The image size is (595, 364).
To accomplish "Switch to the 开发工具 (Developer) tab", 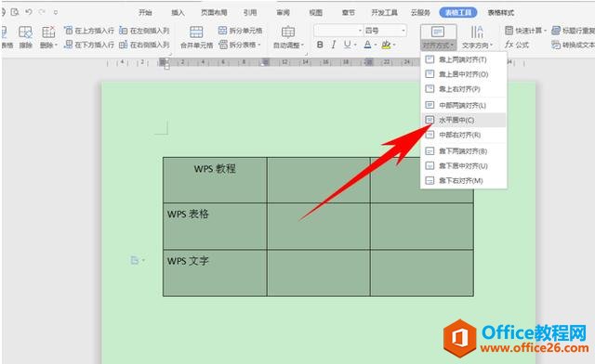I will 384,12.
